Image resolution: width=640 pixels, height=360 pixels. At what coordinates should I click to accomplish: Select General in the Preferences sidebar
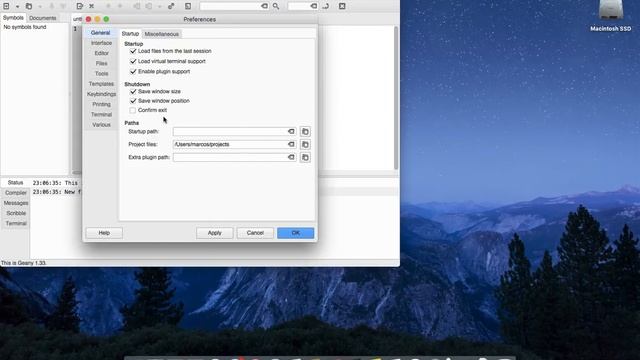[100, 33]
